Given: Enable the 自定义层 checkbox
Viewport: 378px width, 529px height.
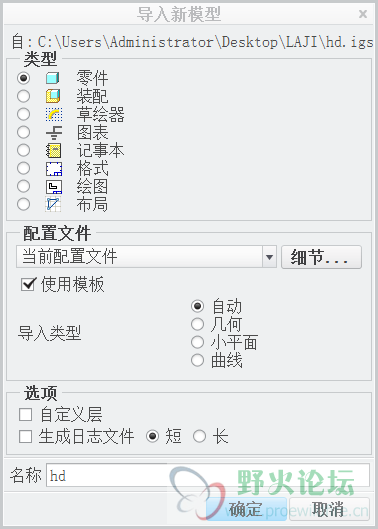Looking at the screenshot, I should [25, 414].
